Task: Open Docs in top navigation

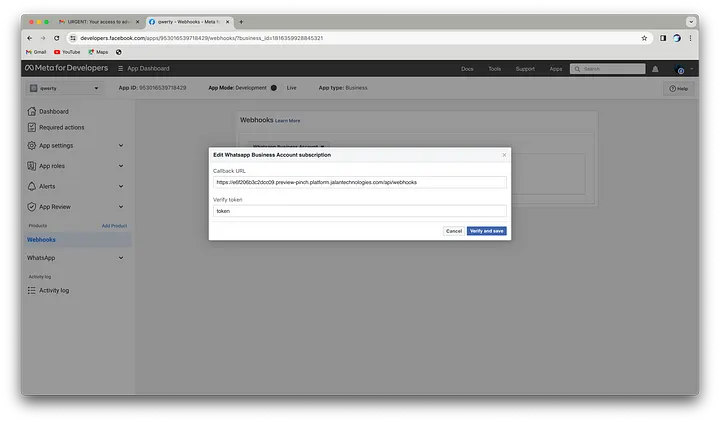Action: (467, 69)
